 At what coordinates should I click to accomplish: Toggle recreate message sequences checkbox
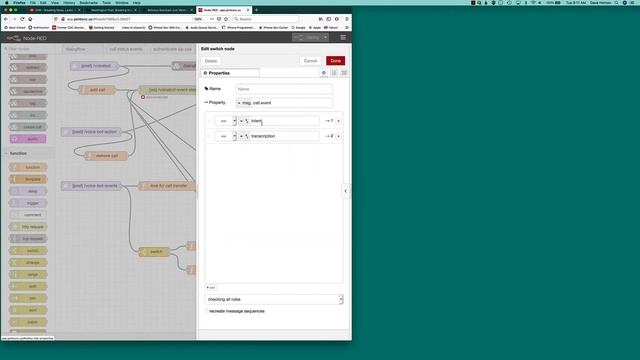point(207,311)
